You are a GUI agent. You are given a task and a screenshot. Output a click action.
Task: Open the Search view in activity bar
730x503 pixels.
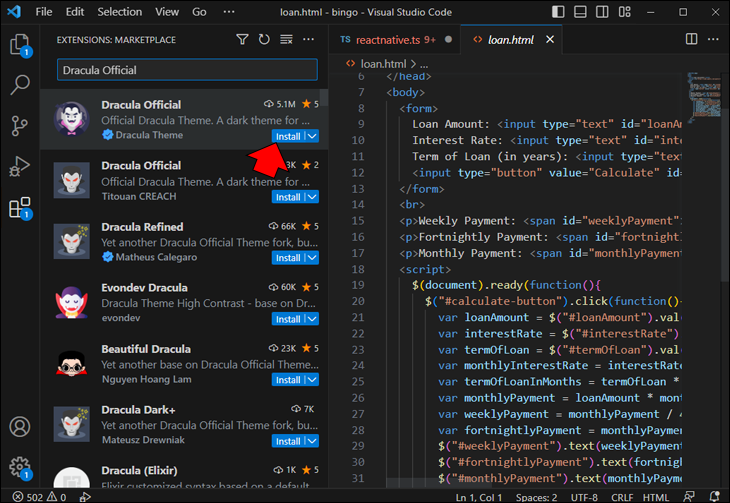20,85
